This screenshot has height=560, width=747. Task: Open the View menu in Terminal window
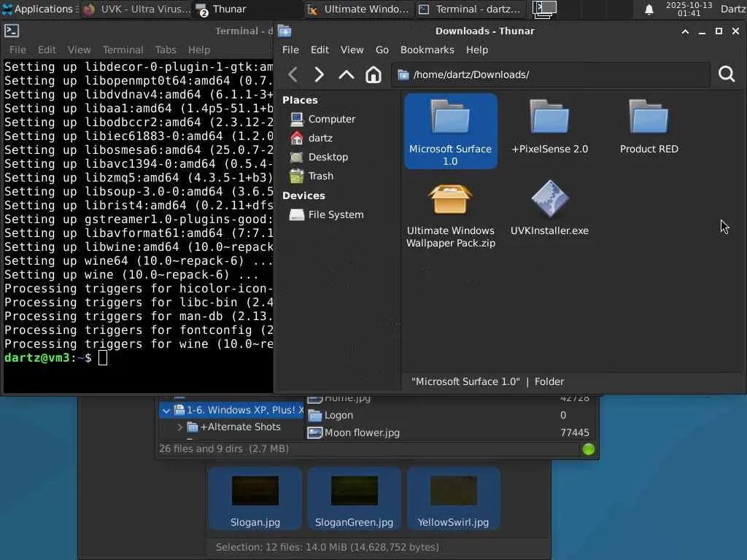click(79, 50)
